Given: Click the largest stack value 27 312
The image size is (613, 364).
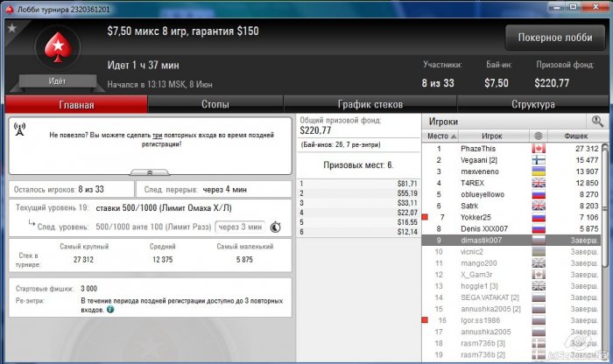Looking at the screenshot, I should click(x=83, y=259).
